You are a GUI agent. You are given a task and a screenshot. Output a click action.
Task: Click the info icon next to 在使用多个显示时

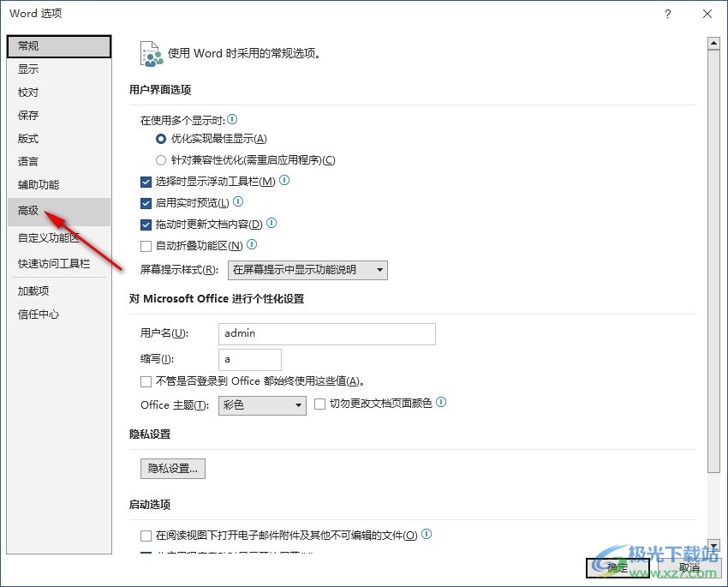(232, 120)
